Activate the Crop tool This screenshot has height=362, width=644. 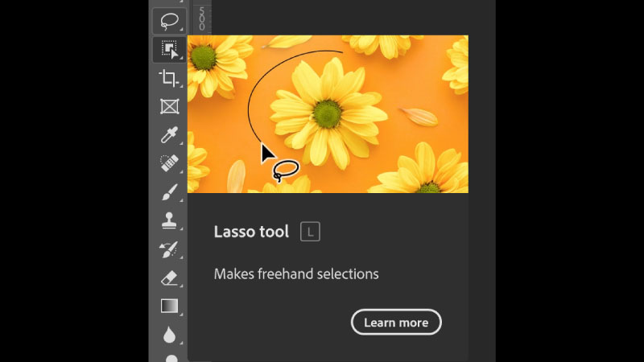169,78
